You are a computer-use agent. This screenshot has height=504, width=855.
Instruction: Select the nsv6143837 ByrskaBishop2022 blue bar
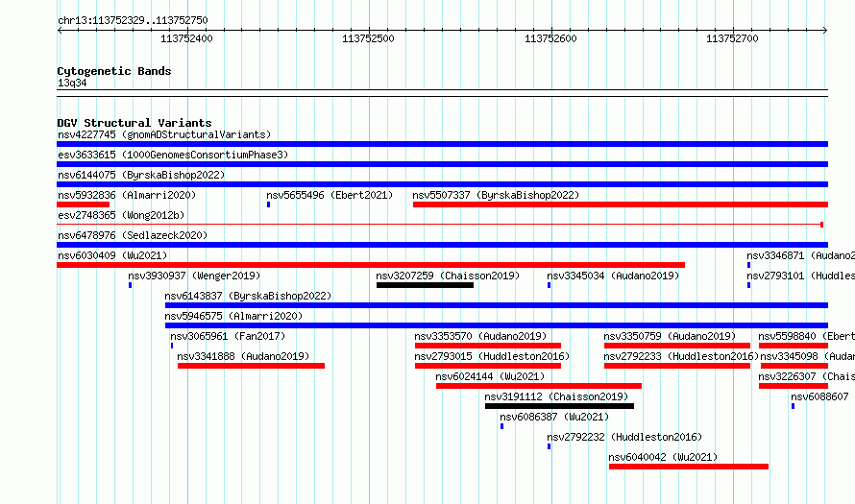click(497, 305)
